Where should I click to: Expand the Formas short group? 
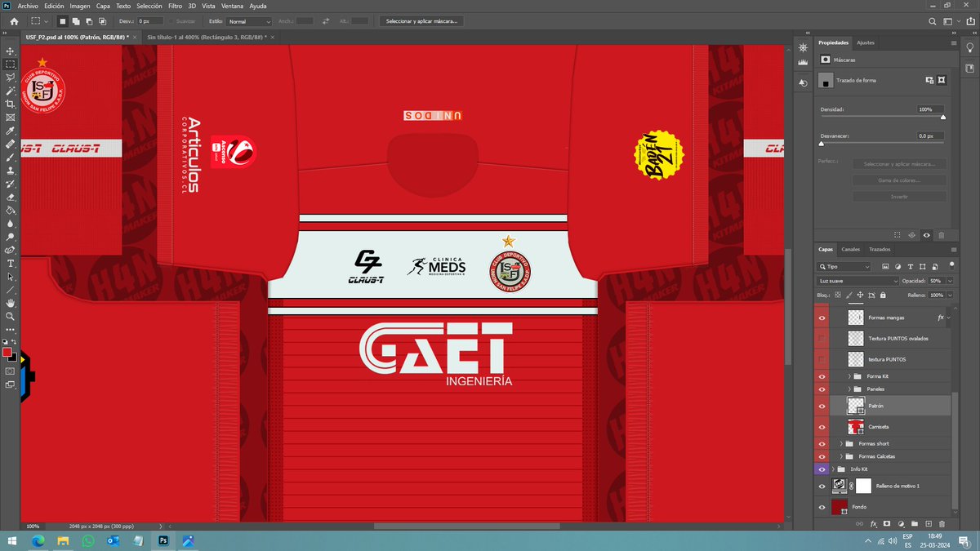point(841,443)
